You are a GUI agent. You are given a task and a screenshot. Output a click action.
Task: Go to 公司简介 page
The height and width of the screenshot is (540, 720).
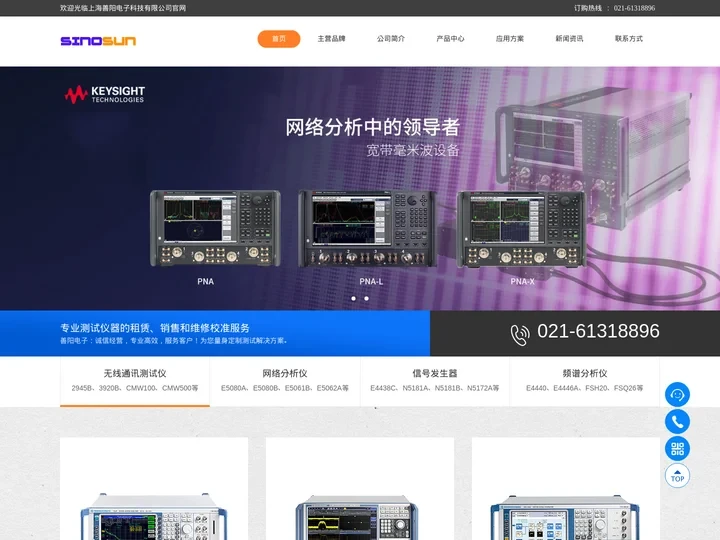pos(391,39)
